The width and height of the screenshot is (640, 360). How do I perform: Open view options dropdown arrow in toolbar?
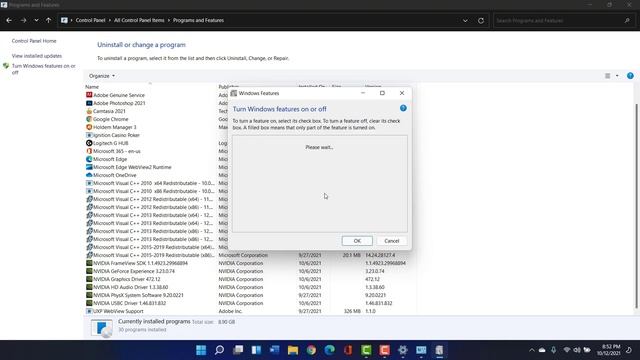(617, 76)
